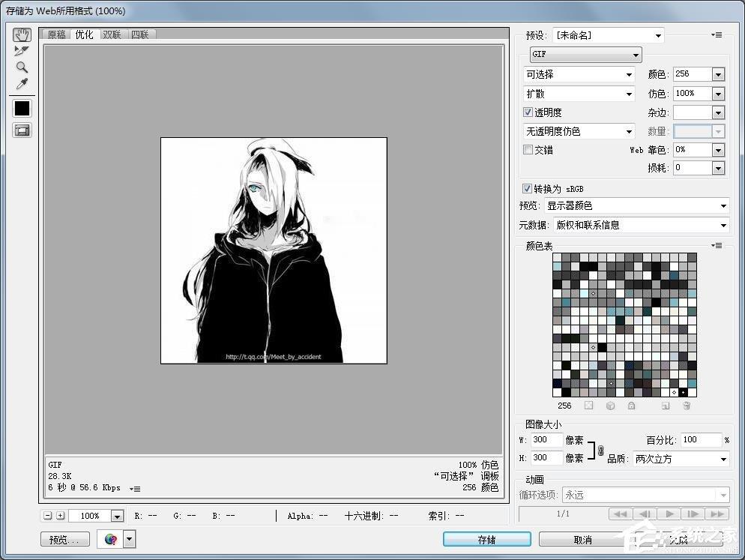Open the 元数据 dropdown
Image resolution: width=745 pixels, height=560 pixels.
click(x=640, y=225)
